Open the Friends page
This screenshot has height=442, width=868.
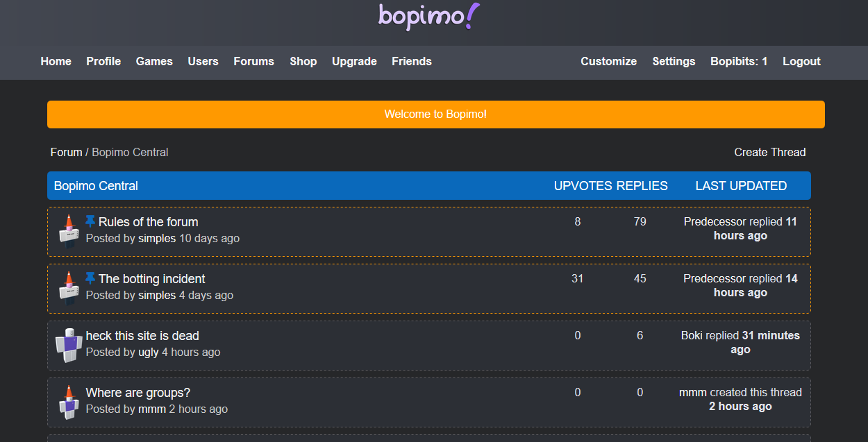pos(411,61)
